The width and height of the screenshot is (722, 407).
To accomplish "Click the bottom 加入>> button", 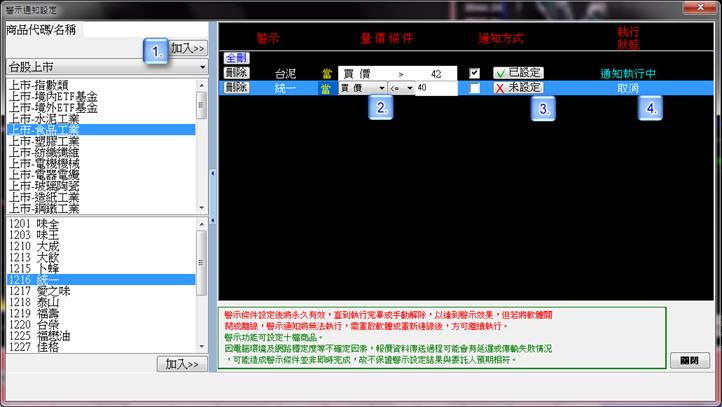I will click(x=183, y=364).
